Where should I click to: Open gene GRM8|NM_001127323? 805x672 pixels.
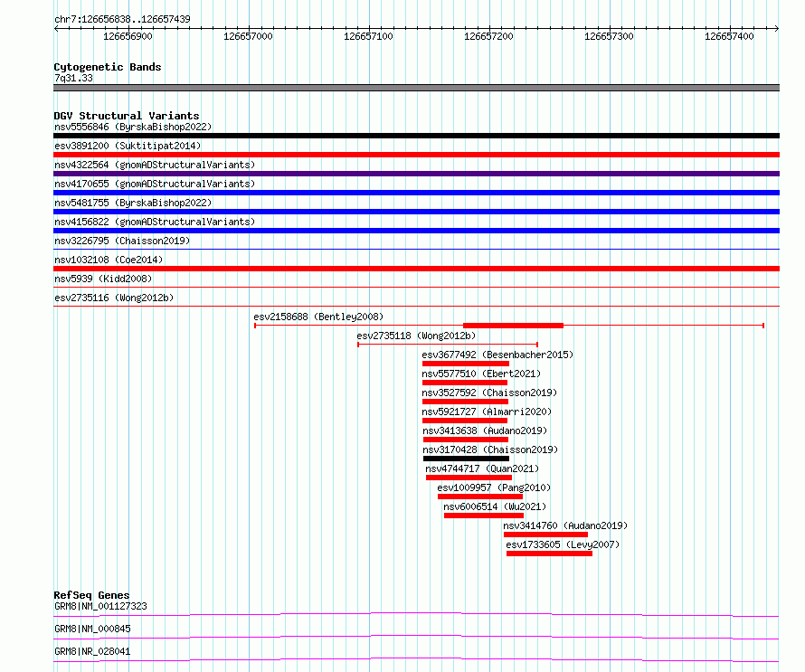coord(100,606)
